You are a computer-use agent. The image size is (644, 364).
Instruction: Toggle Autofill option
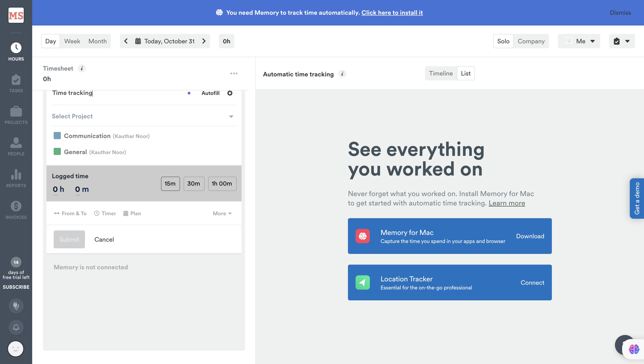(x=210, y=93)
